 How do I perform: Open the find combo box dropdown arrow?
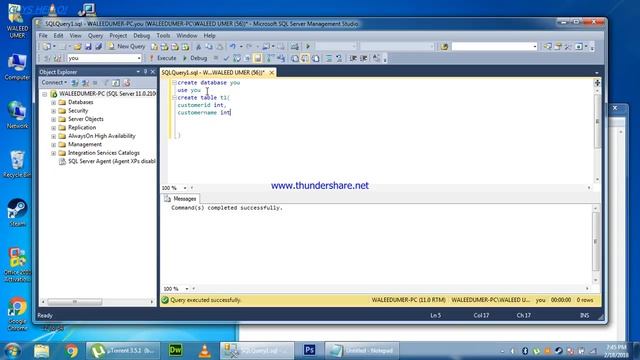[535, 47]
